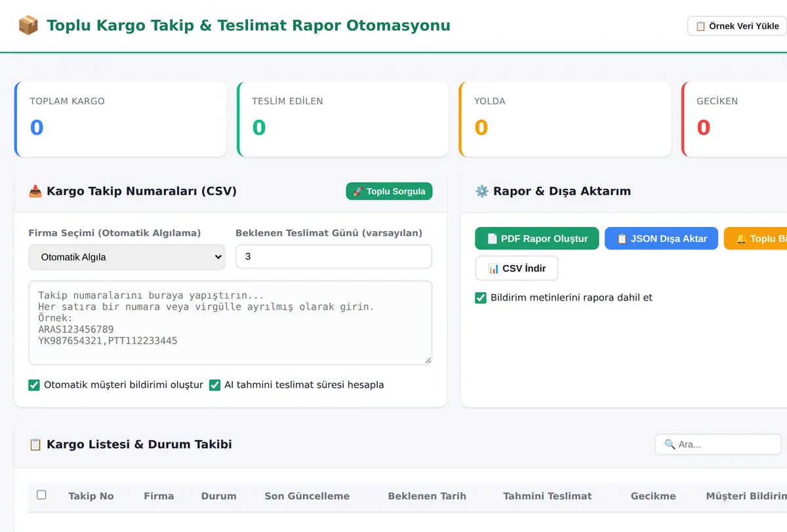
Task: Toggle Otomatik müşteri bildirimi oluştur checkbox
Action: tap(34, 385)
